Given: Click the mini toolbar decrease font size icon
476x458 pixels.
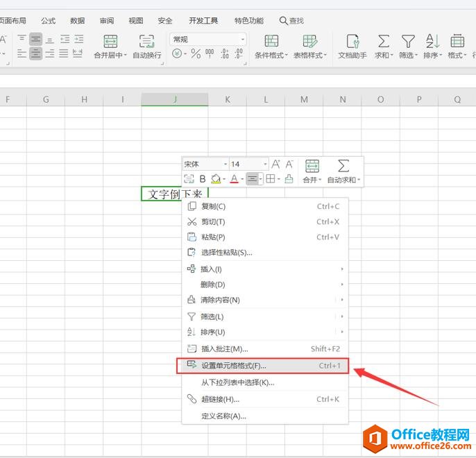Looking at the screenshot, I should pyautogui.click(x=289, y=164).
